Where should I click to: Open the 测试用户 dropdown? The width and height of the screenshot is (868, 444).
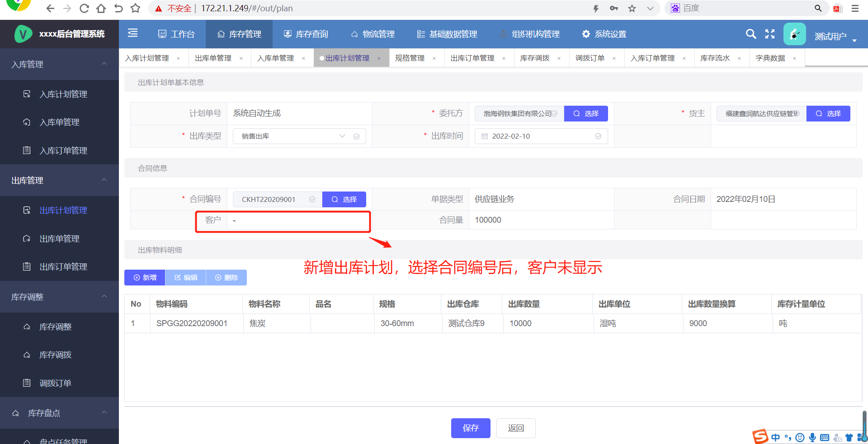tap(835, 37)
